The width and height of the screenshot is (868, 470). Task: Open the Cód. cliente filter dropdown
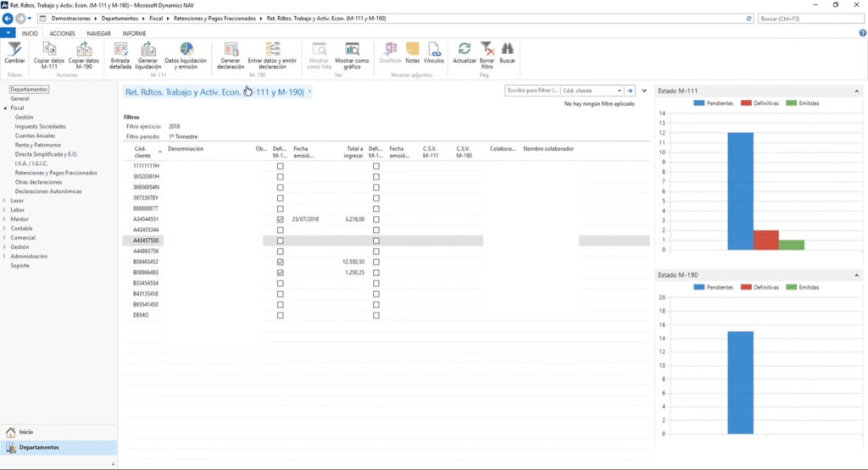tap(619, 91)
